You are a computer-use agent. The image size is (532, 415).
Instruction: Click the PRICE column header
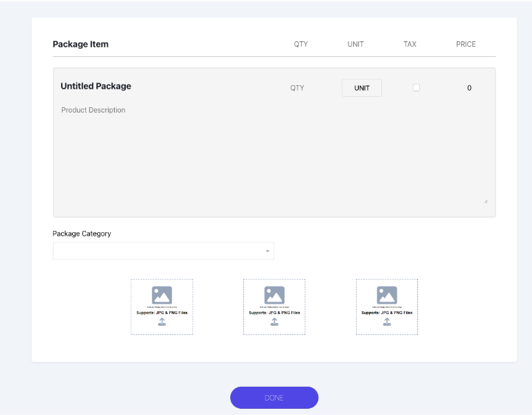[x=466, y=44]
